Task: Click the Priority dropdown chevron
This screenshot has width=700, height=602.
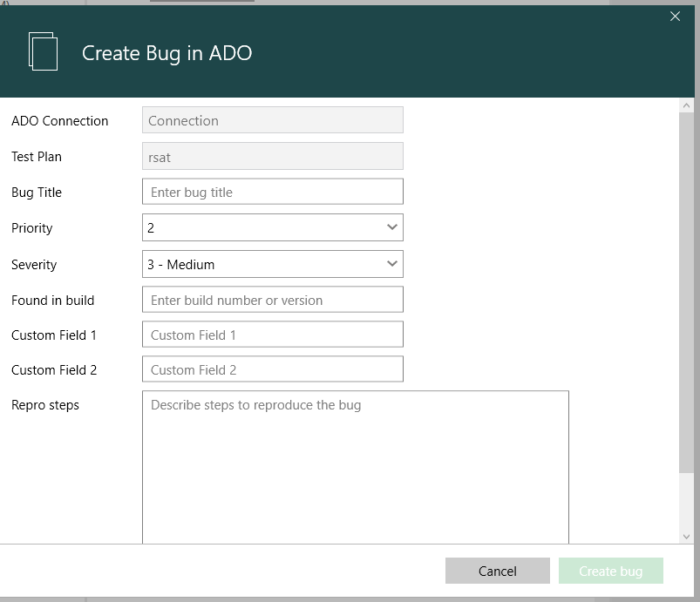Action: 392,227
